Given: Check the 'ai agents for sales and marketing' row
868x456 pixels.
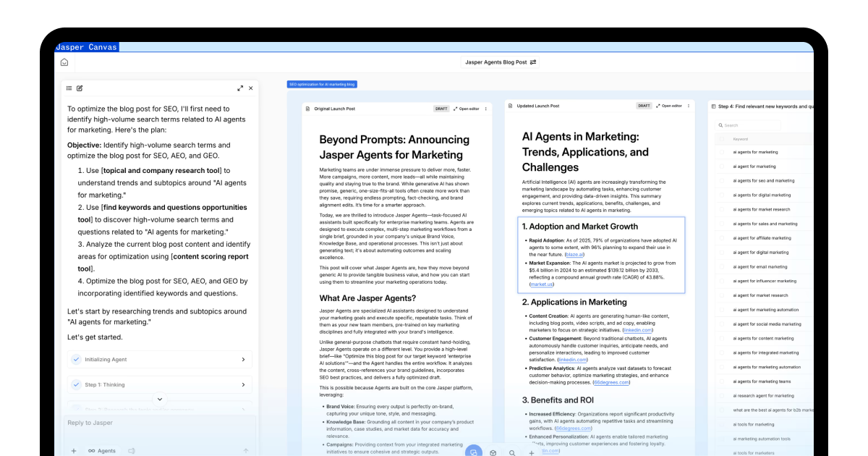Looking at the screenshot, I should click(721, 224).
